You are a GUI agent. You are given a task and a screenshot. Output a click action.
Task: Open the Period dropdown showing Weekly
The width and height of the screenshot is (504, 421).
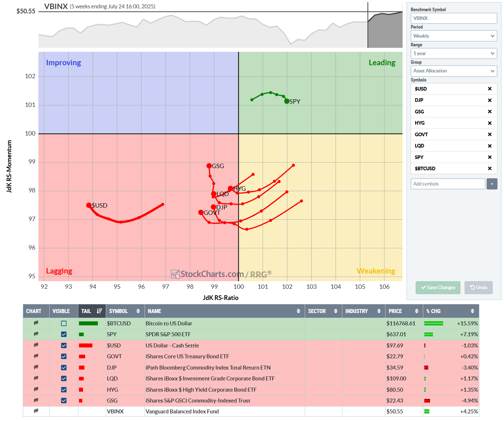[454, 36]
